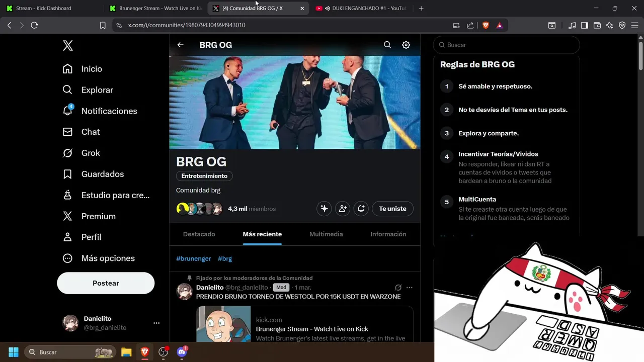The image size is (644, 362).
Task: Go to Perfil in the sidebar
Action: (x=82, y=237)
